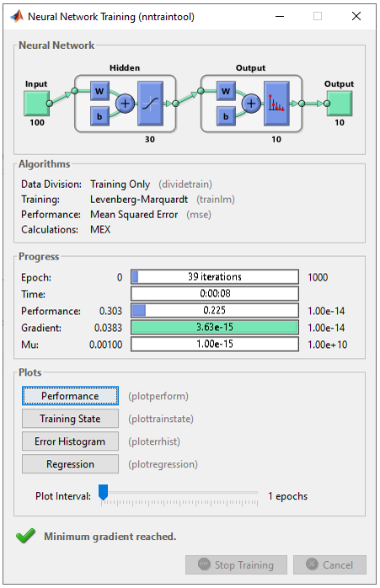Click the Epoch progress bar showing 39 iterations
This screenshot has width=380, height=588.
pyautogui.click(x=215, y=277)
